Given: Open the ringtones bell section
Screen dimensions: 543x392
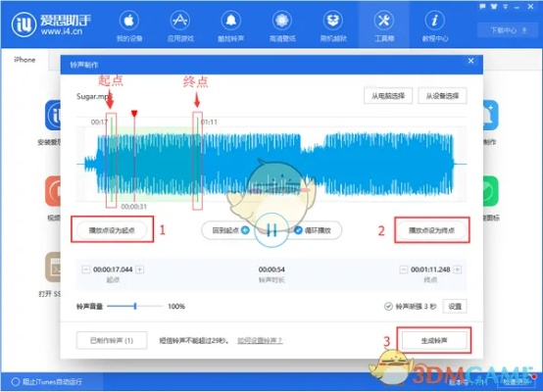Looking at the screenshot, I should click(231, 26).
